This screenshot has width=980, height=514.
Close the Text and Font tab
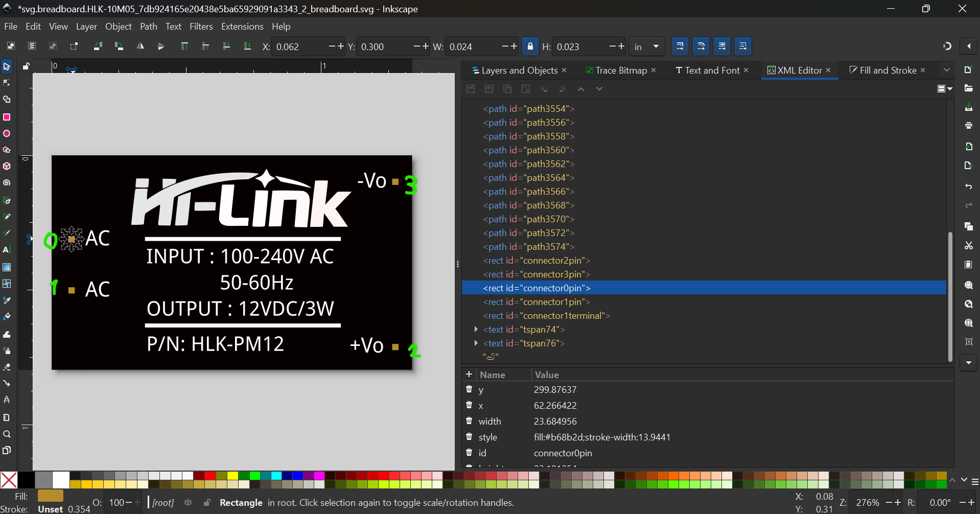click(x=746, y=70)
